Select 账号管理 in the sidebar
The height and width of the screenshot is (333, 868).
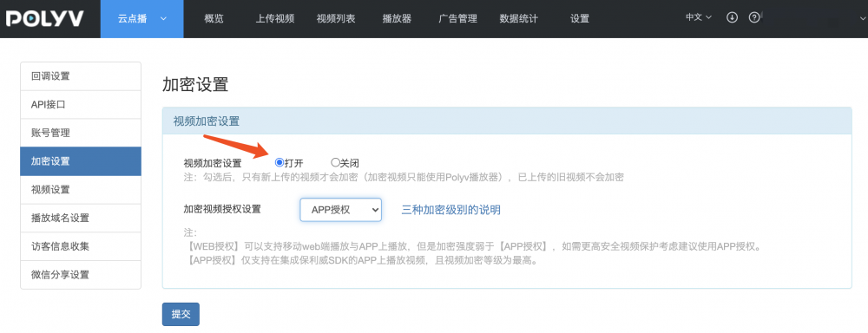coord(81,133)
